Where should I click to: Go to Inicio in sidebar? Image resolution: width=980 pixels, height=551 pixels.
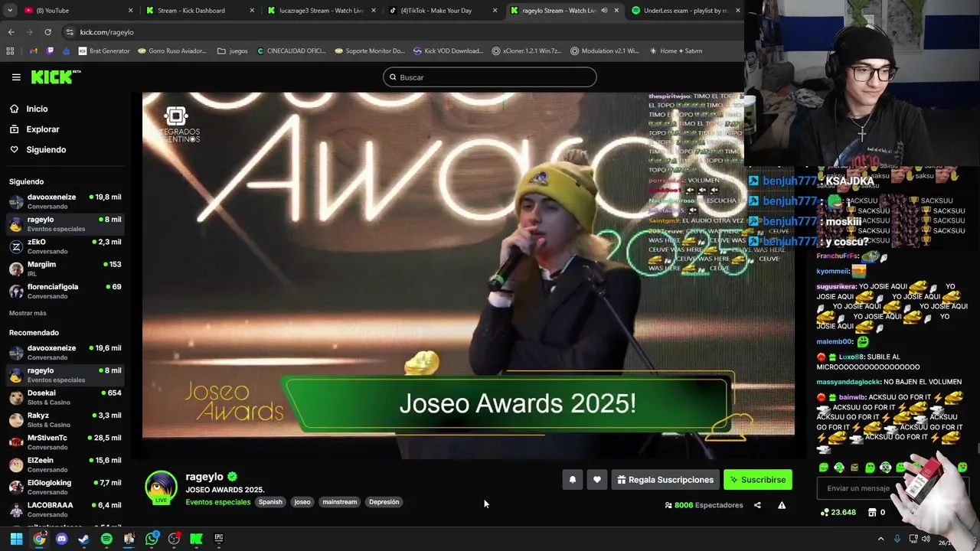pos(37,109)
